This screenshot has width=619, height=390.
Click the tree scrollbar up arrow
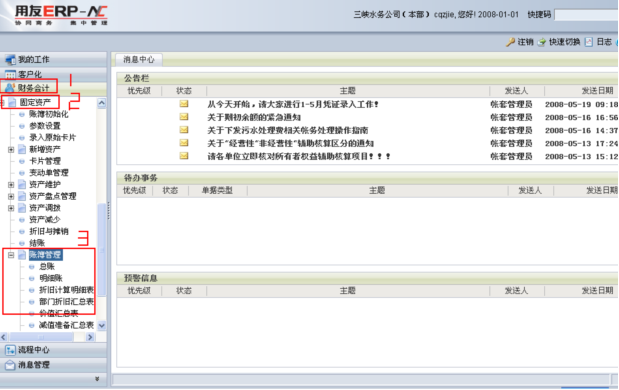[102, 103]
